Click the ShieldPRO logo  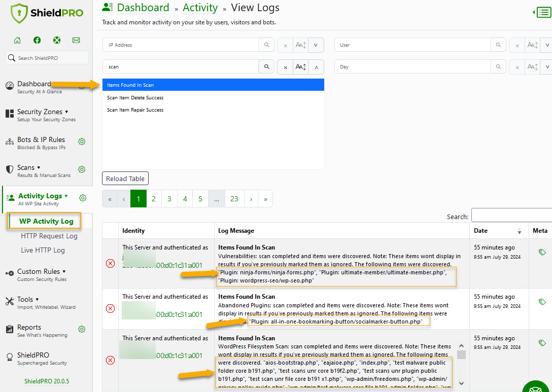pos(47,13)
